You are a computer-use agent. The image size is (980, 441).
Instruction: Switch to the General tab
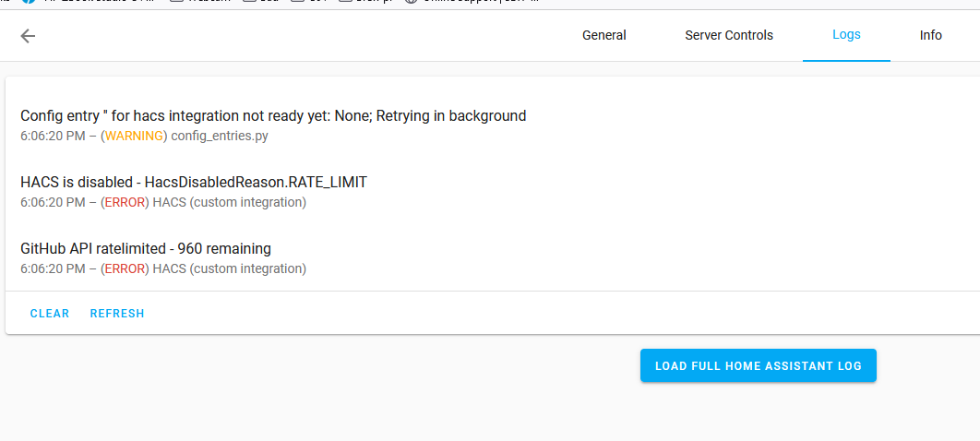[604, 36]
